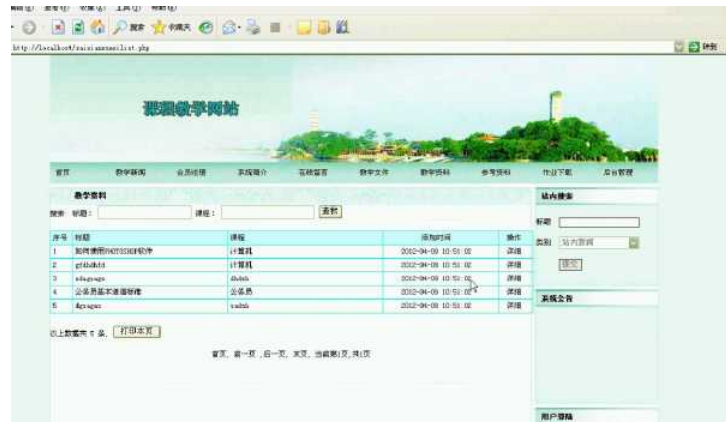
Task: Click the 前一页 previous page link
Action: pyautogui.click(x=244, y=354)
